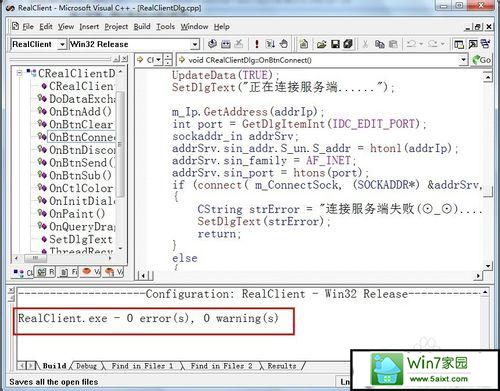
Task: Open the WizardBar class combo dropdown
Action: coord(159,60)
